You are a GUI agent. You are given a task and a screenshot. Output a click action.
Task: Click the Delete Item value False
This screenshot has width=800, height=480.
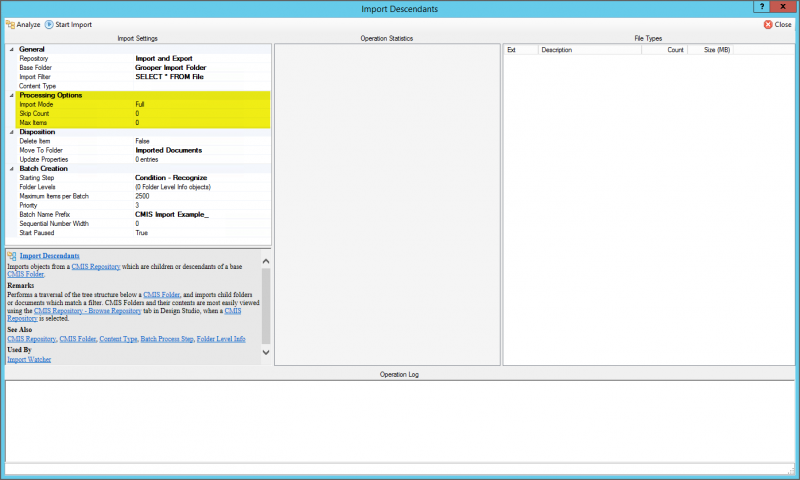pyautogui.click(x=142, y=141)
